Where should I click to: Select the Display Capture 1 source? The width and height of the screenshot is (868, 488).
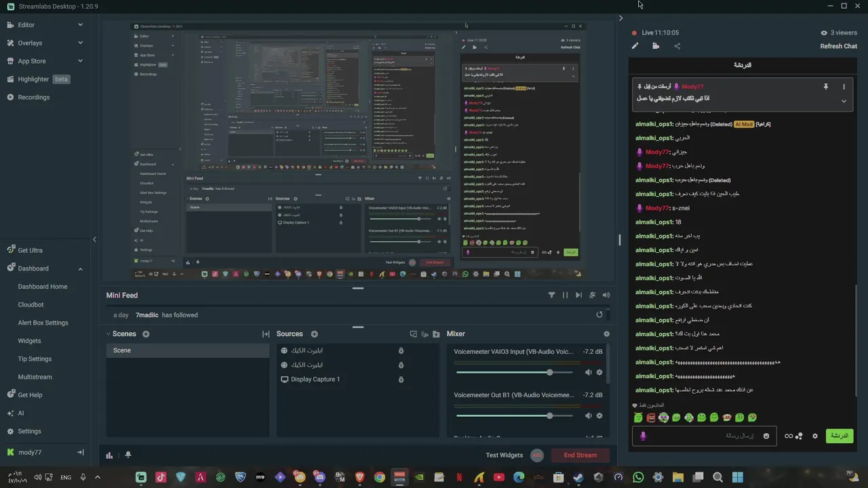click(315, 379)
